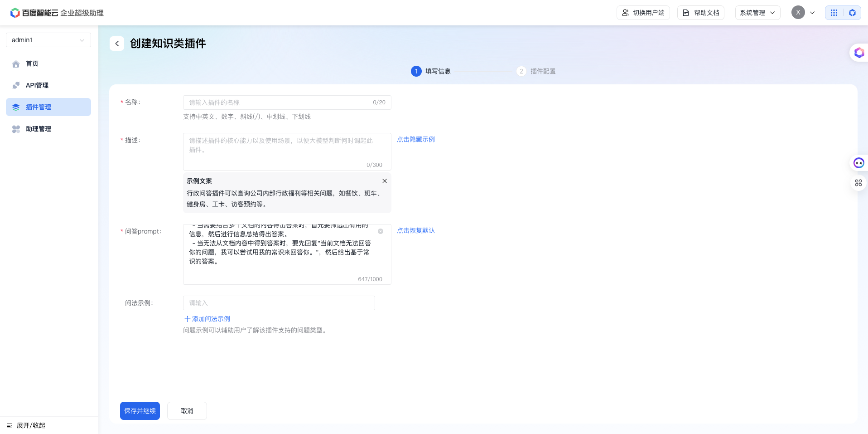Click the 示例文案 heading text

[199, 181]
